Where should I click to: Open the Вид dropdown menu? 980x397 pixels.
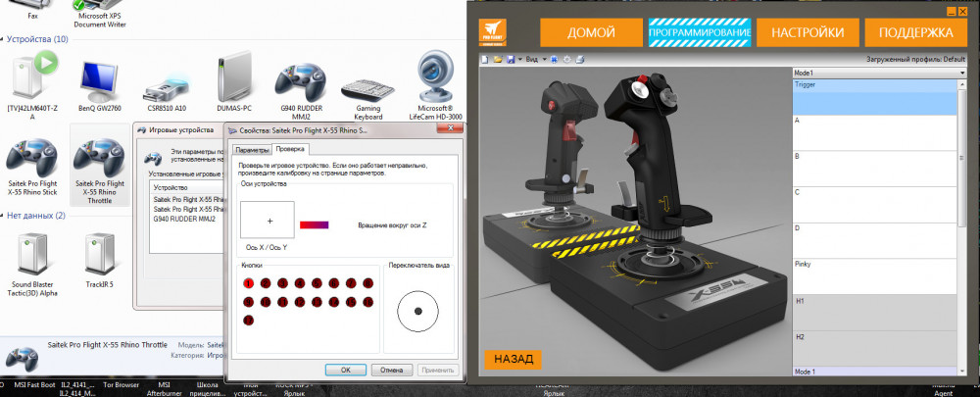[x=536, y=60]
